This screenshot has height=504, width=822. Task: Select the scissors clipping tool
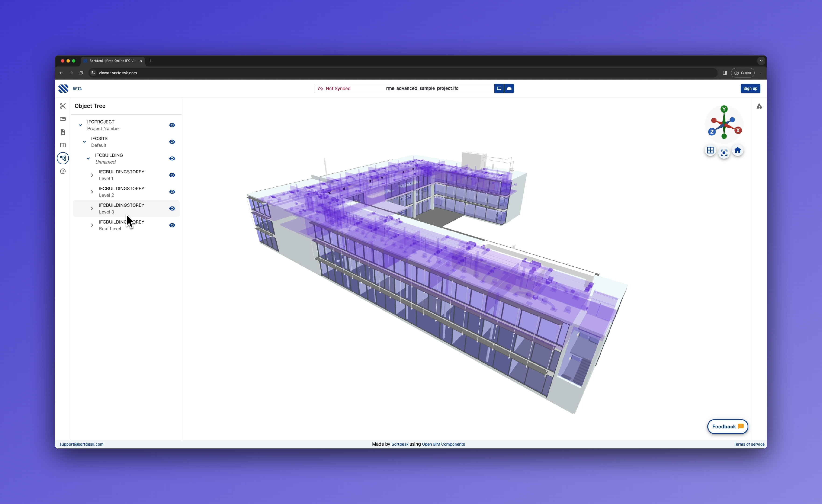tap(63, 106)
